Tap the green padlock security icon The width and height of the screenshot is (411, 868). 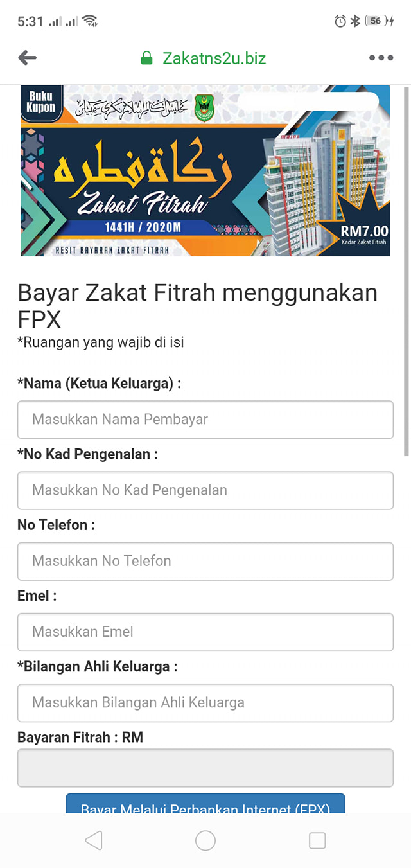click(147, 58)
